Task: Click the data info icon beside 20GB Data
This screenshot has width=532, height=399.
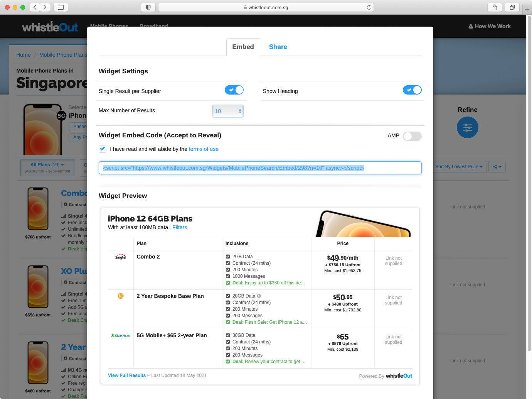Action: click(259, 296)
